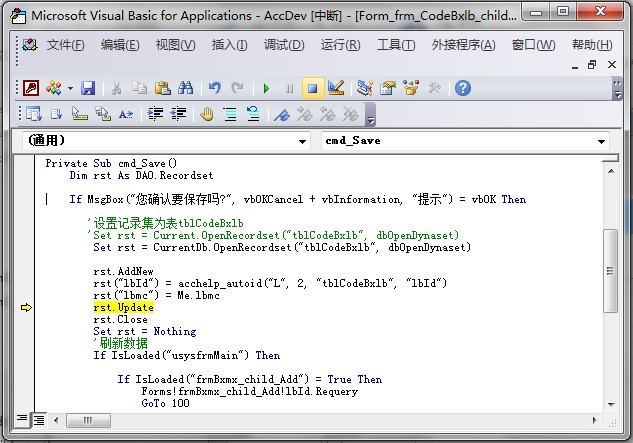633x443 pixels.
Task: Continue running with the green play icon
Action: 266,88
